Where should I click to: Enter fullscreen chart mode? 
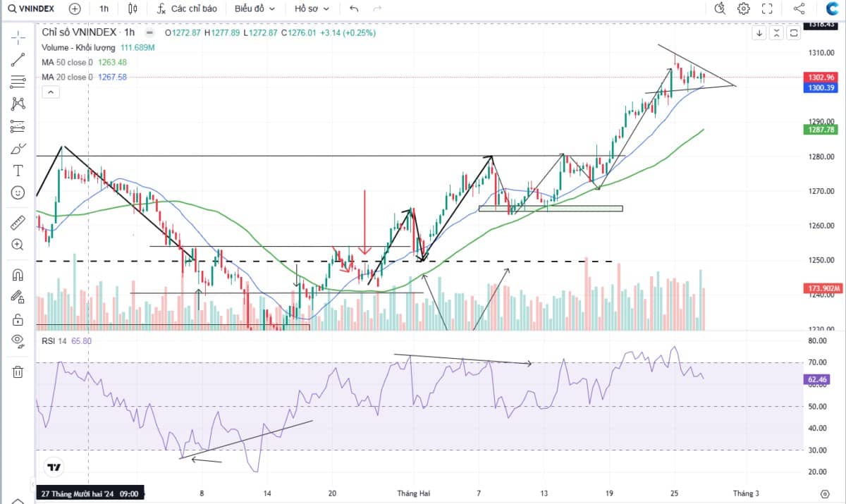pyautogui.click(x=768, y=8)
